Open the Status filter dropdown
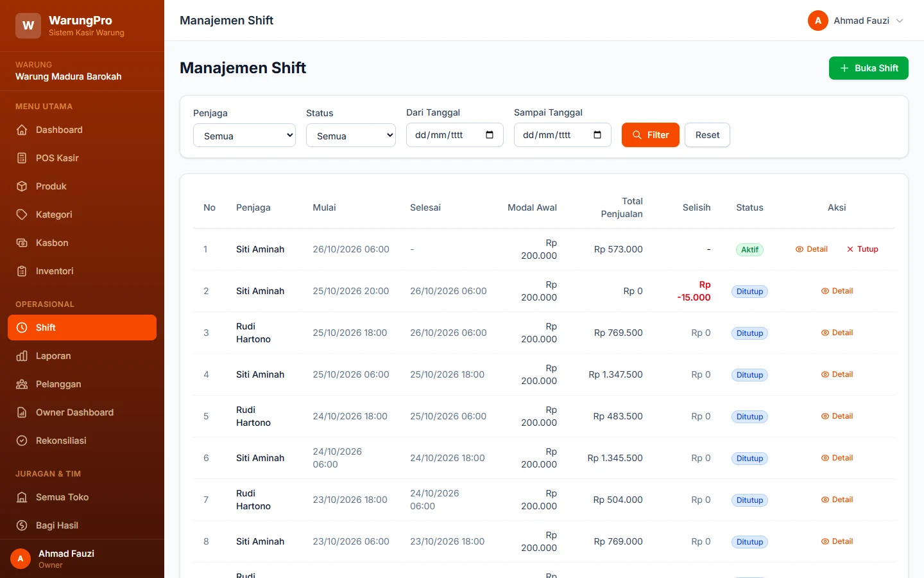 351,136
